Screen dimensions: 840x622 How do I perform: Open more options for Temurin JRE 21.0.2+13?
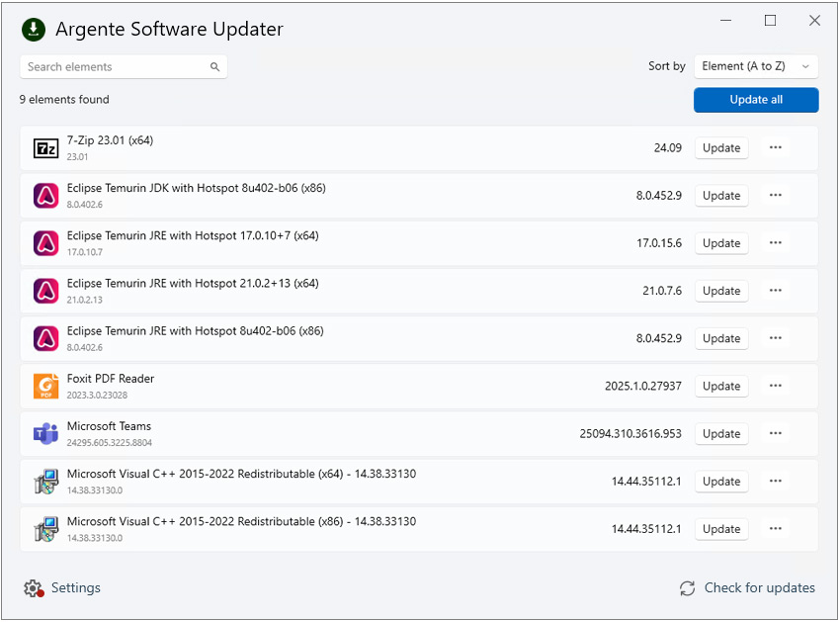coord(775,291)
